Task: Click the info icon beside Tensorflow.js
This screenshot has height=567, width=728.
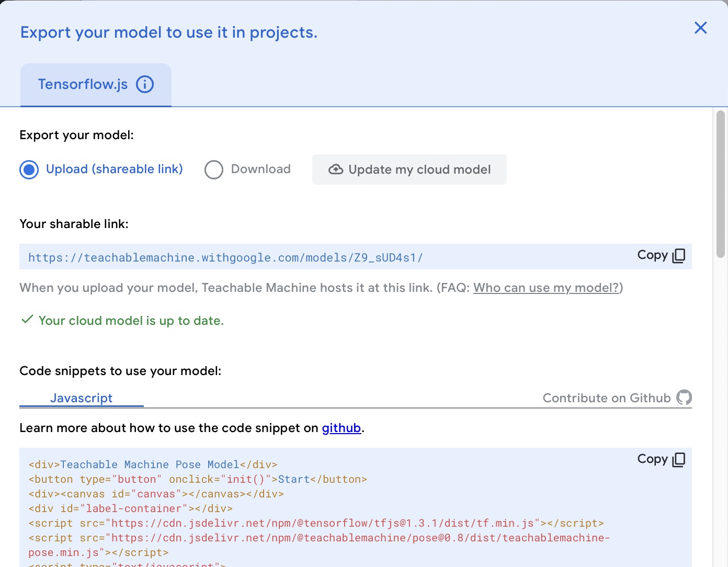Action: (x=145, y=84)
